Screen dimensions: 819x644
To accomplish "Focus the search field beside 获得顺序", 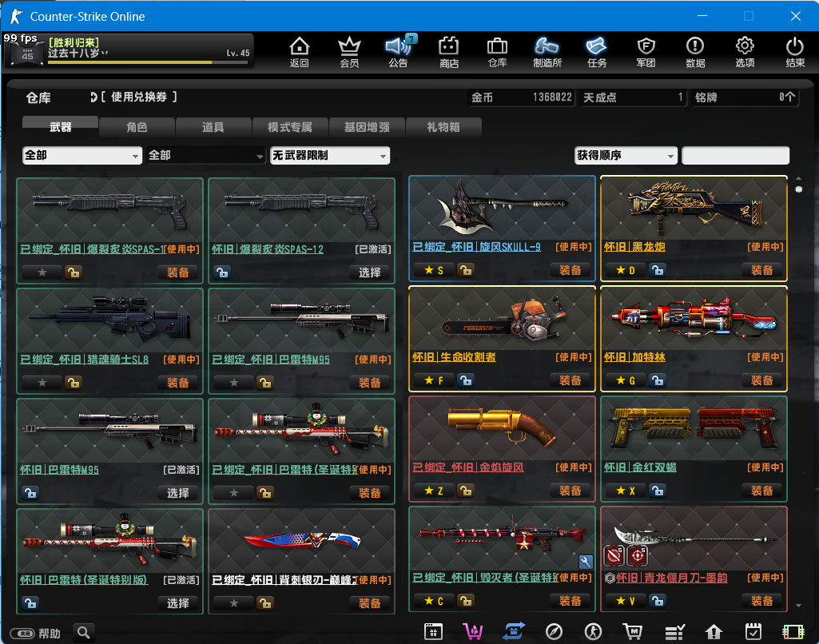I will [x=735, y=155].
